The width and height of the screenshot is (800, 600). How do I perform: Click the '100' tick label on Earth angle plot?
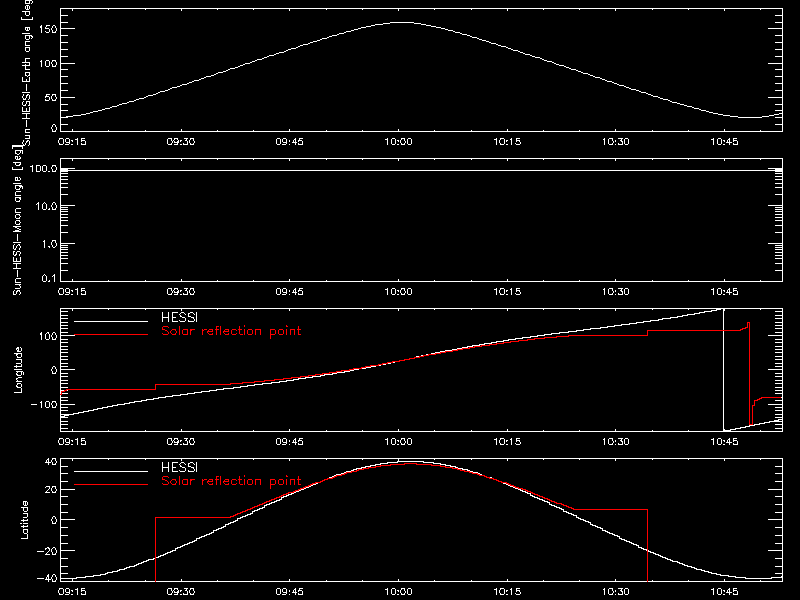48,64
